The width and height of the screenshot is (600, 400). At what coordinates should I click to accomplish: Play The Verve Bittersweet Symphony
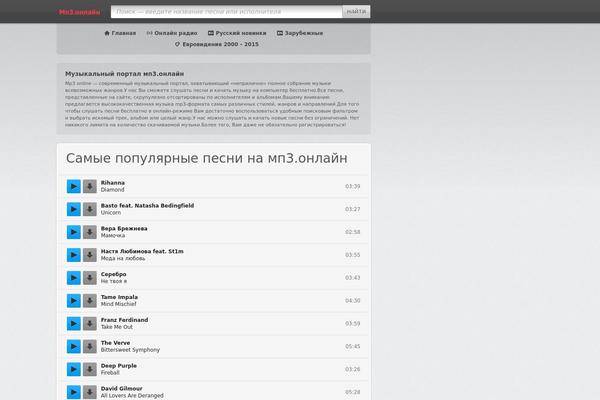(74, 346)
